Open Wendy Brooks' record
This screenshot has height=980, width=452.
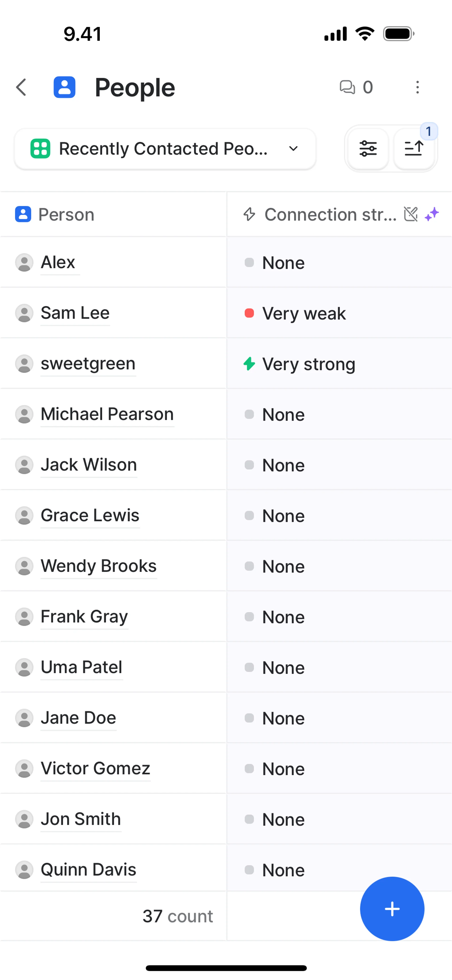click(99, 566)
